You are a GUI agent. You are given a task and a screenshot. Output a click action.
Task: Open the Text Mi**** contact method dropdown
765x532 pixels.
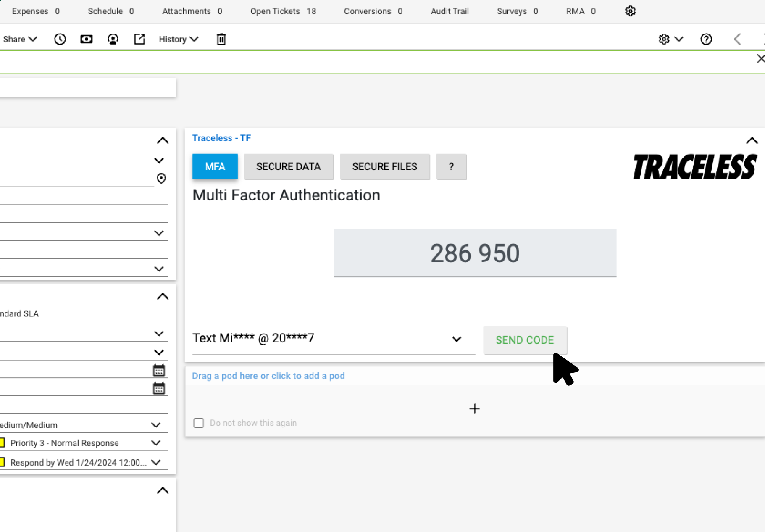(x=457, y=339)
